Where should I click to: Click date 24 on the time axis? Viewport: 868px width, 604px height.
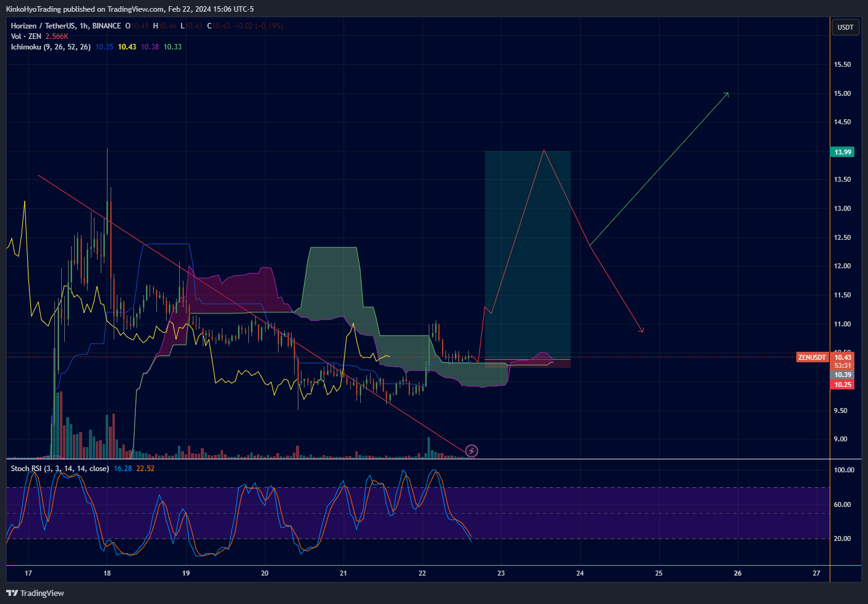pos(580,573)
